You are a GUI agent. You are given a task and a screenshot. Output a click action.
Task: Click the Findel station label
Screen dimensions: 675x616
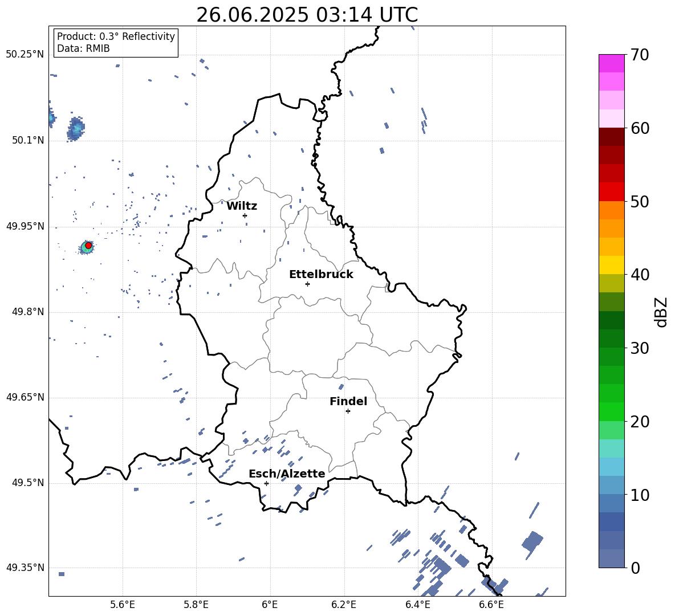click(x=348, y=401)
